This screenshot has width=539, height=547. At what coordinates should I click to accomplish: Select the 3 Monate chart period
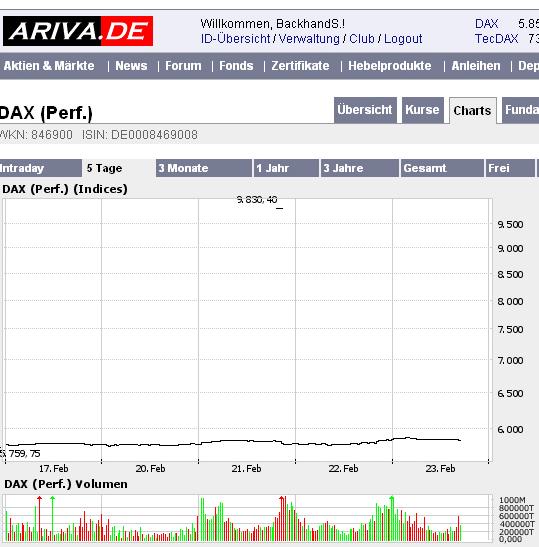click(204, 168)
